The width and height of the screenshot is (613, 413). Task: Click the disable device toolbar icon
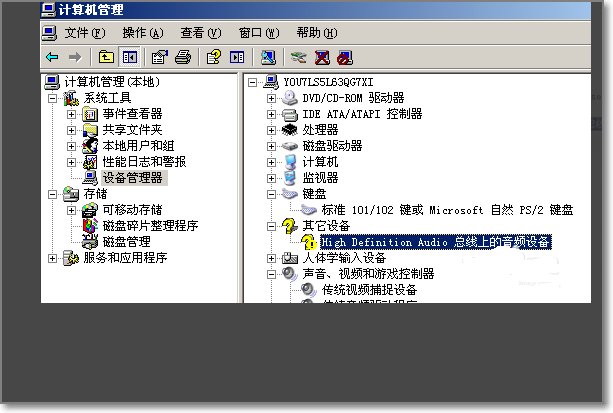pyautogui.click(x=345, y=57)
